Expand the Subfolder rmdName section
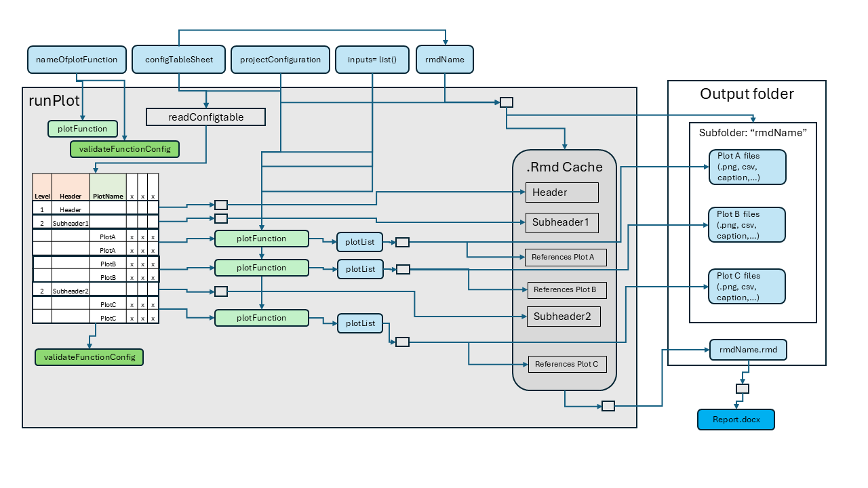The height and width of the screenshot is (488, 868). tap(752, 133)
